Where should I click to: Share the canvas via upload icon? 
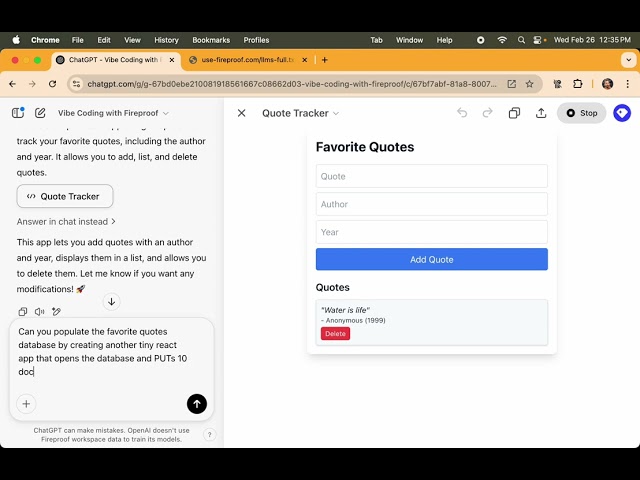541,113
